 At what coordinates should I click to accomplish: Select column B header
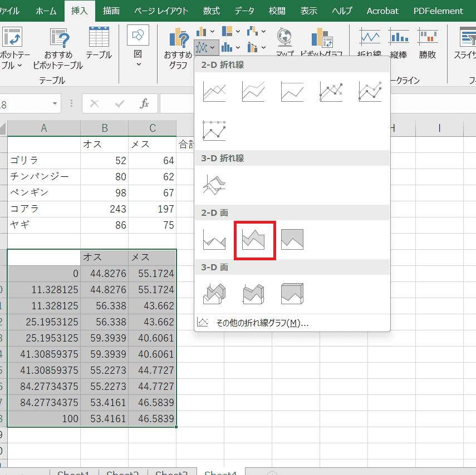click(105, 128)
